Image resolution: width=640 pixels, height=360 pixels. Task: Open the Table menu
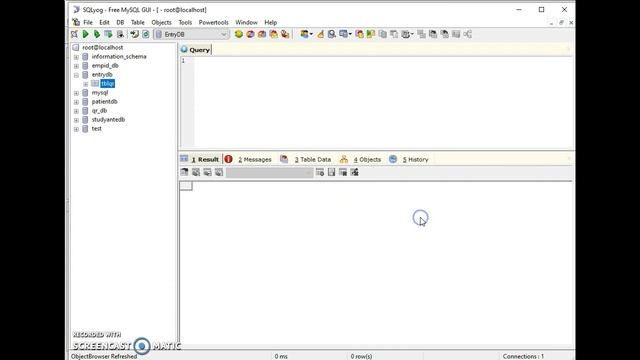tap(138, 22)
